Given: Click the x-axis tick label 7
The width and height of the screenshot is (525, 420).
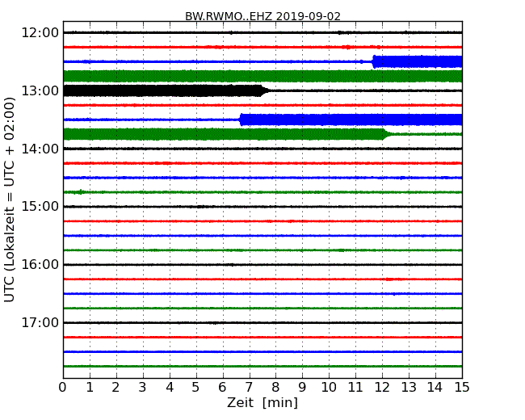Looking at the screenshot, I should click(249, 388).
